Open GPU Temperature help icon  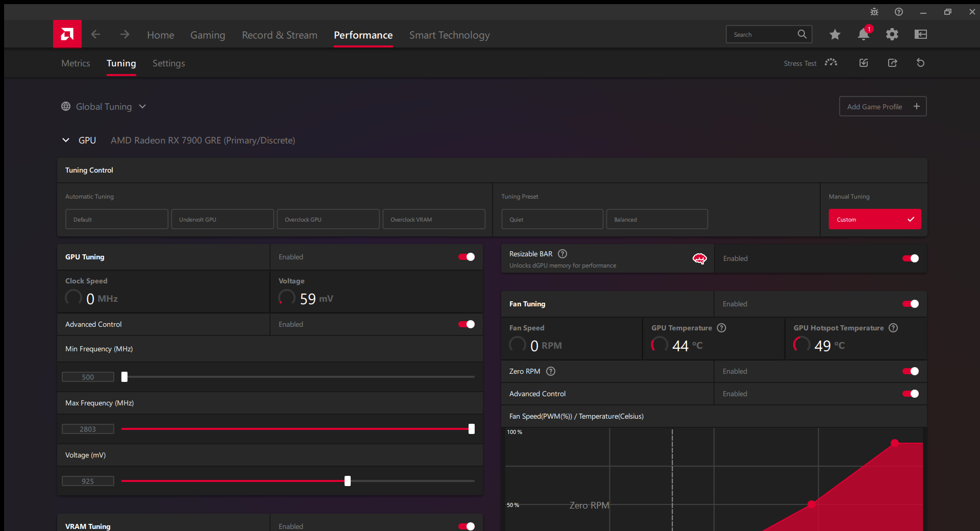click(721, 328)
